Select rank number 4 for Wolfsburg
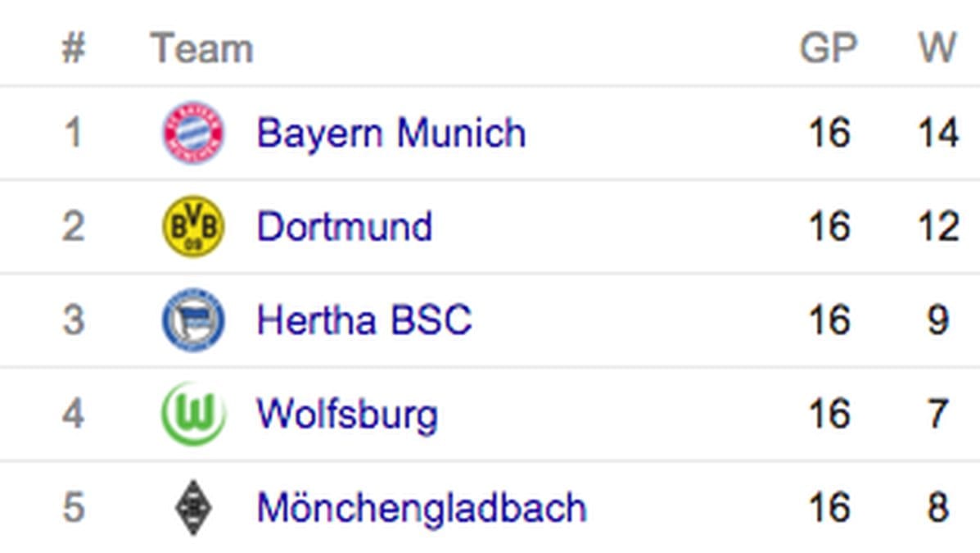980x553 pixels. pyautogui.click(x=73, y=414)
